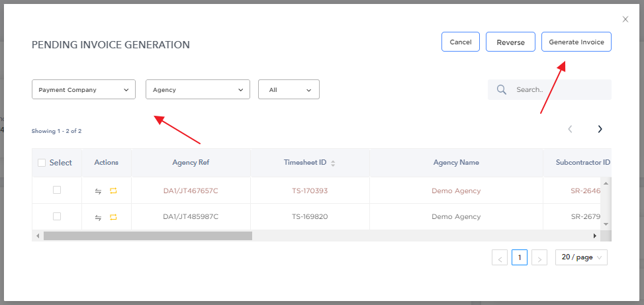Change the 20 / page size selector
The width and height of the screenshot is (644, 305).
point(581,257)
